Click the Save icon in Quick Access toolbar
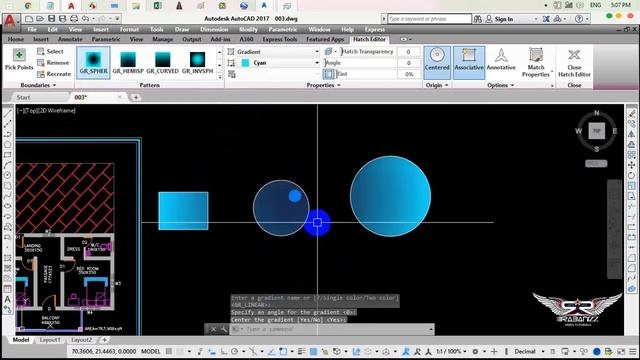Viewport: 640px width, 360px height. pyautogui.click(x=51, y=19)
